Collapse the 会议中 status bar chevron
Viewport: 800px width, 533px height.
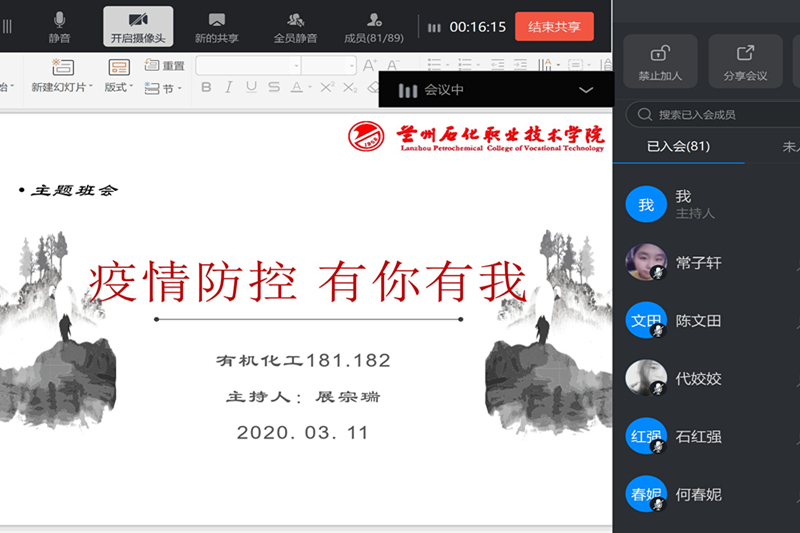[x=586, y=90]
